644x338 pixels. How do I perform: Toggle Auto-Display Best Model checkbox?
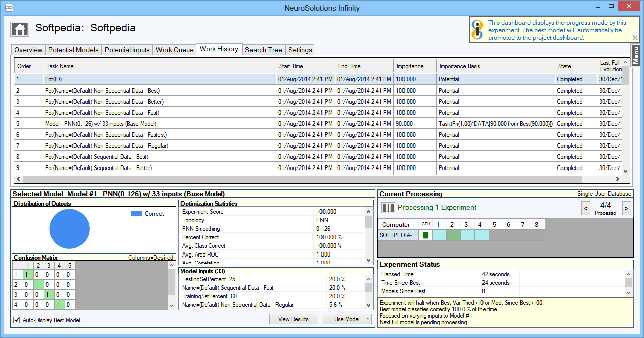(17, 320)
